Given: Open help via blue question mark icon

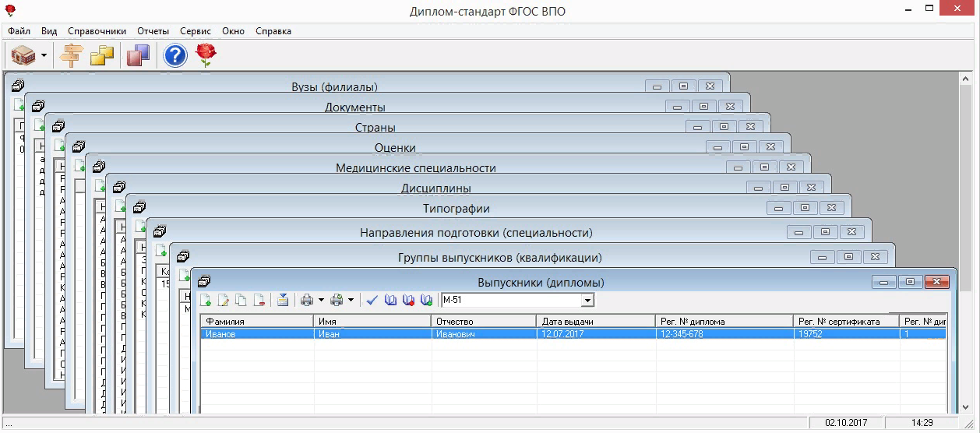Looking at the screenshot, I should [x=175, y=55].
